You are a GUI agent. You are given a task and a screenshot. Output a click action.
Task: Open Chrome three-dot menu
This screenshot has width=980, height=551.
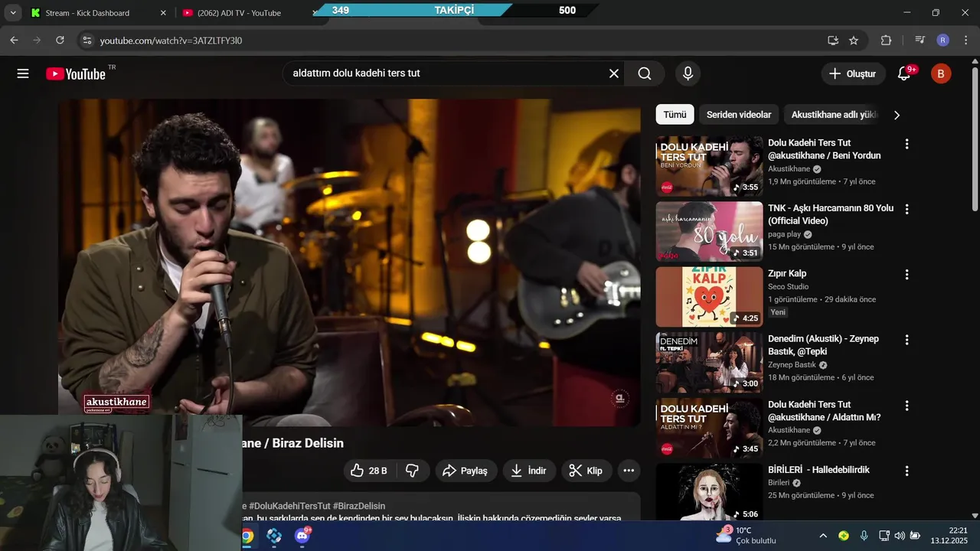pos(965,41)
